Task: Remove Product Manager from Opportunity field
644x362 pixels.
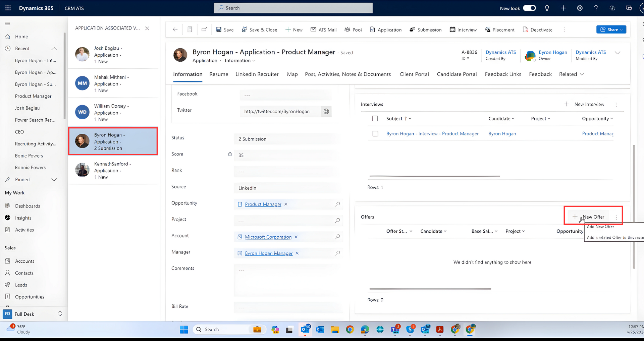Action: tap(286, 204)
